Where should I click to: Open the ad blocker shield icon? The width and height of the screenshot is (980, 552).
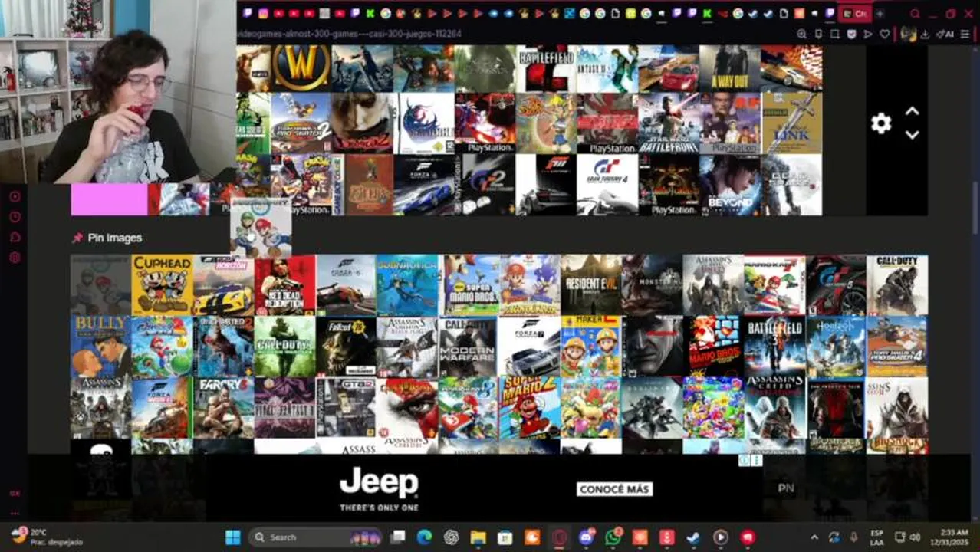[x=851, y=34]
